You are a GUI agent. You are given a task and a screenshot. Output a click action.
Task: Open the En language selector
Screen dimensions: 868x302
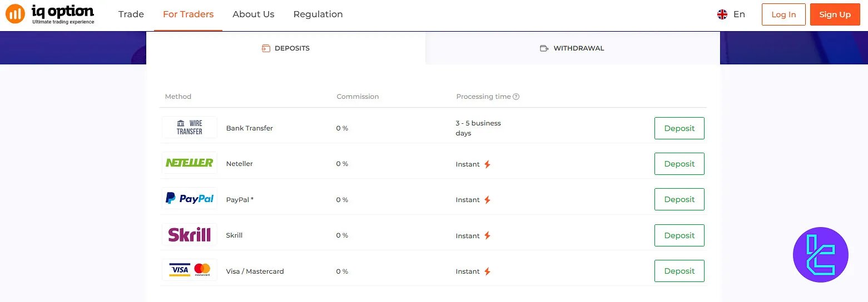(x=739, y=14)
